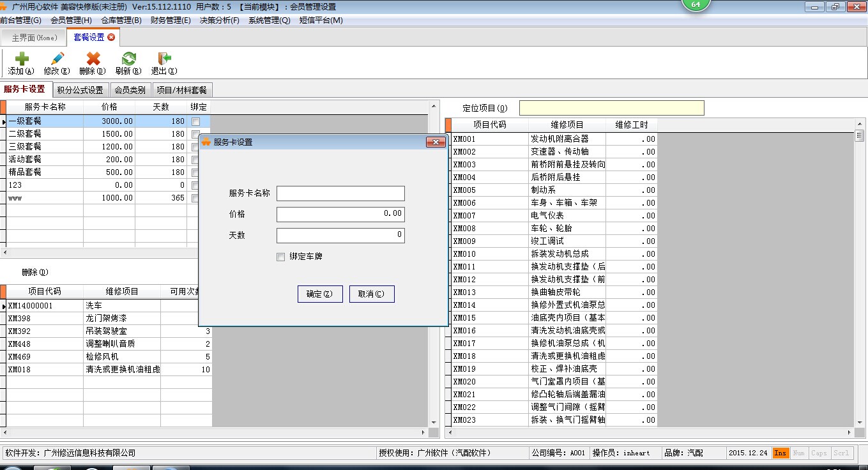The image size is (868, 470).
Task: Switch to 服务卡设置 tab
Action: (x=25, y=89)
